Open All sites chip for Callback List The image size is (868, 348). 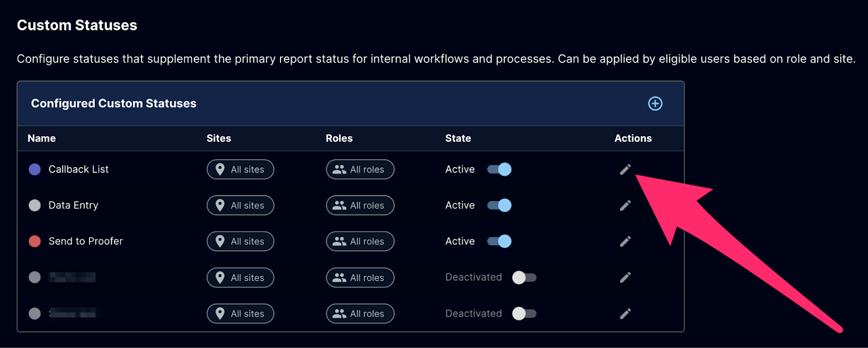[240, 169]
